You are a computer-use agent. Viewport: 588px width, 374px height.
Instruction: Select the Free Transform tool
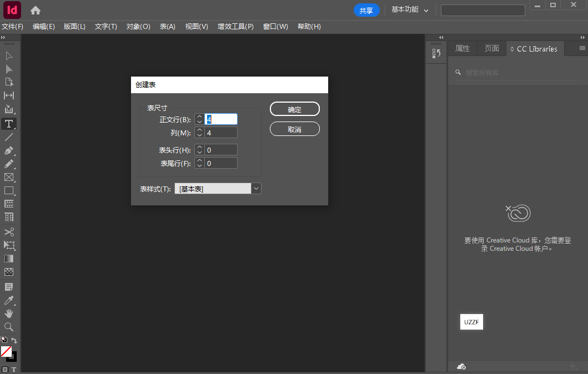[9, 245]
